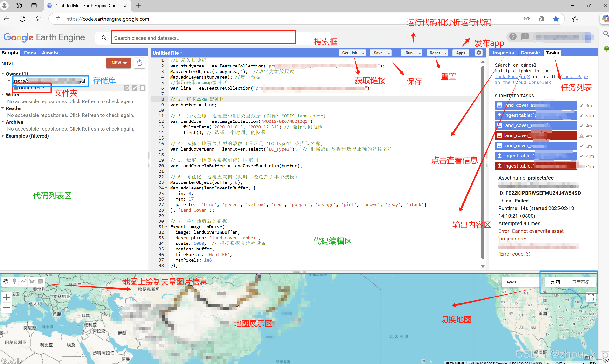Select the draw polygon shape tool
Image resolution: width=609 pixels, height=364 pixels.
pos(32,281)
